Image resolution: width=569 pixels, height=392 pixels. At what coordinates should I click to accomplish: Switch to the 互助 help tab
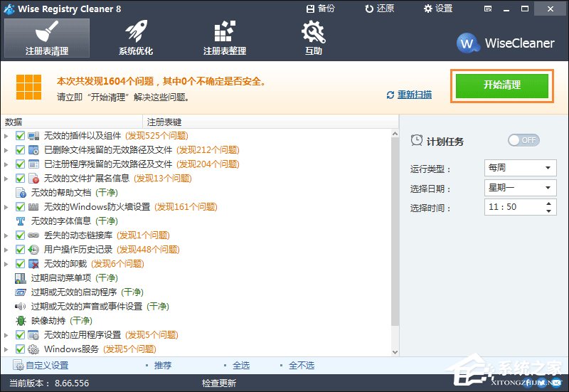tap(314, 38)
